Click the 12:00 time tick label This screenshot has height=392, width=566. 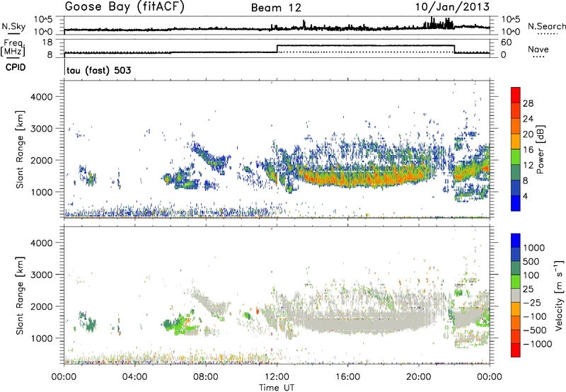click(277, 377)
